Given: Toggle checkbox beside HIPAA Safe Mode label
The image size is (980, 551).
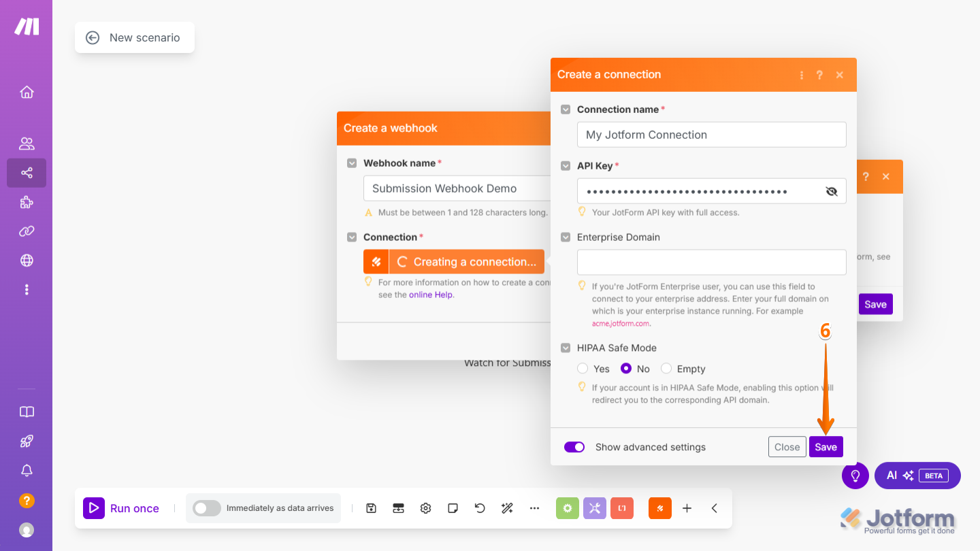Looking at the screenshot, I should click(x=566, y=348).
